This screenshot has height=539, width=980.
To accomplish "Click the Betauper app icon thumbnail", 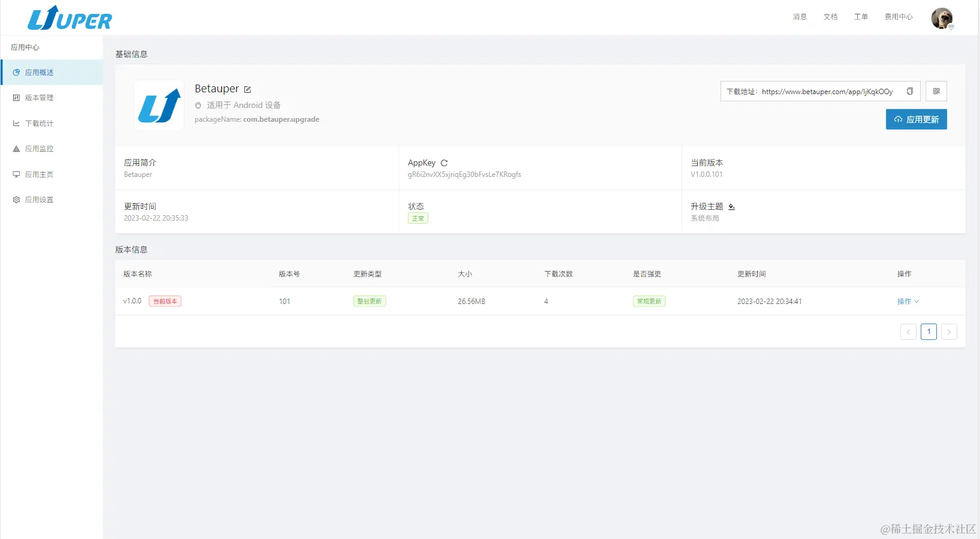I will [159, 105].
